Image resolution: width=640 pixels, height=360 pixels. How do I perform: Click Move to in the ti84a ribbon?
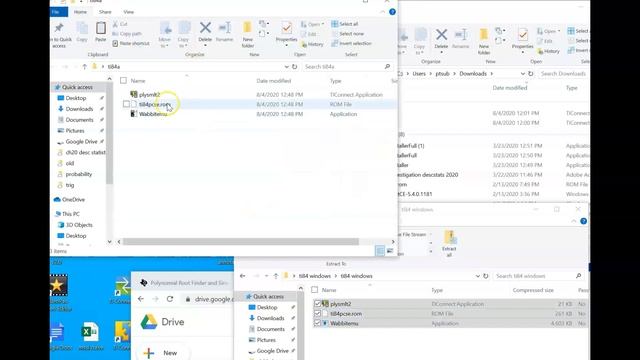click(x=165, y=34)
